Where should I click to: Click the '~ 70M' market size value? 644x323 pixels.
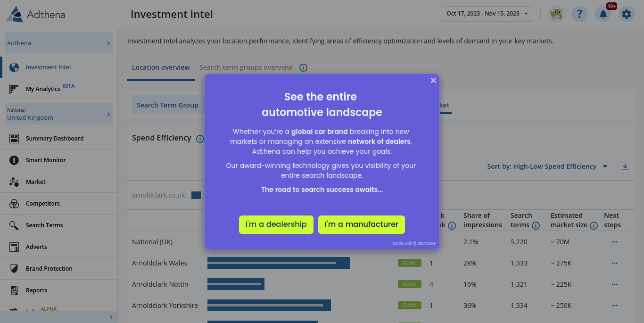pyautogui.click(x=560, y=242)
